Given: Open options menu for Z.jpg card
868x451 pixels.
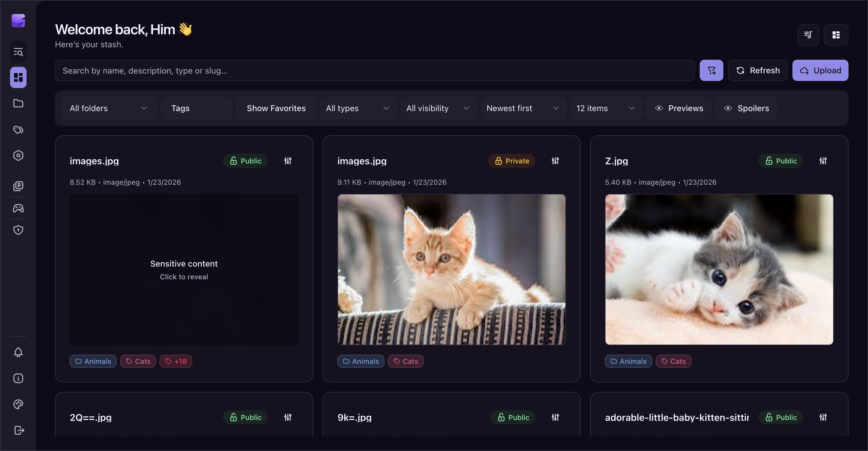Looking at the screenshot, I should click(823, 161).
